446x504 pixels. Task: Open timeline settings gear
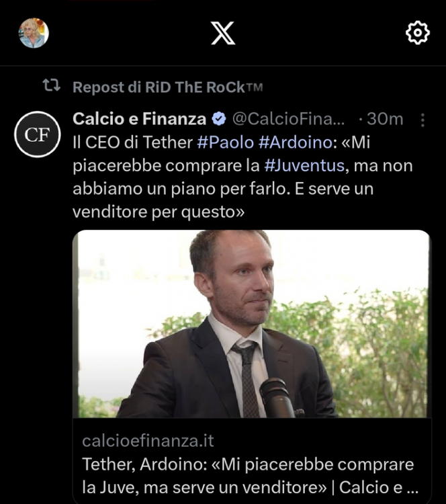pyautogui.click(x=418, y=32)
